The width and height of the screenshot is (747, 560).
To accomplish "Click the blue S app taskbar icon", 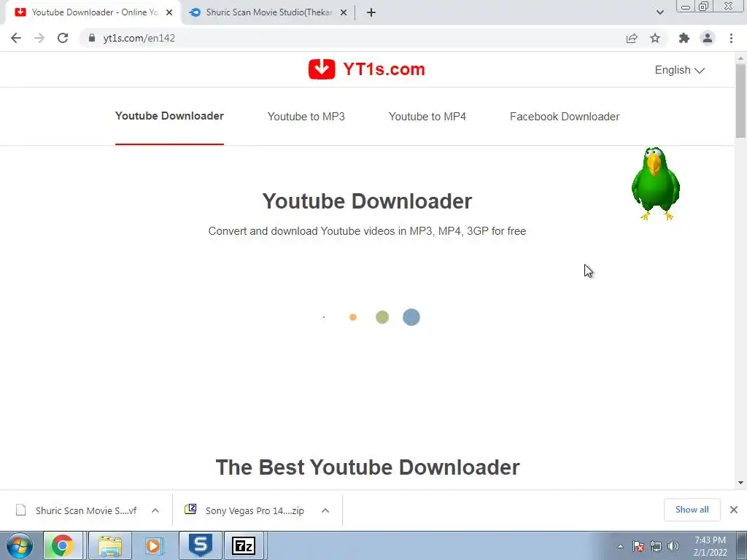I will click(200, 545).
